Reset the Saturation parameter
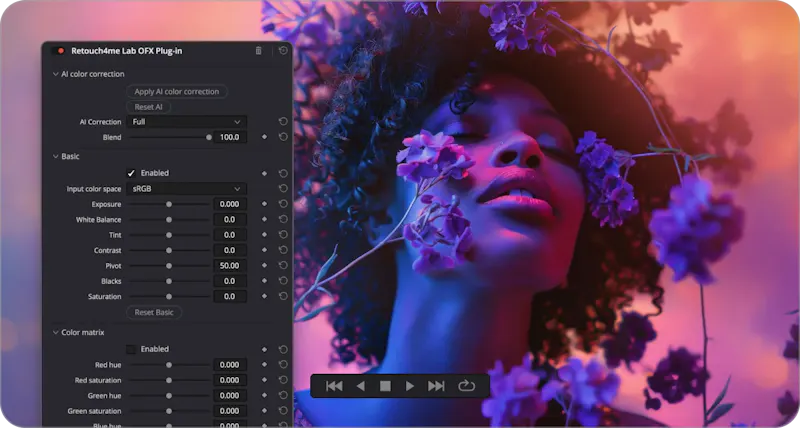This screenshot has width=800, height=428. point(283,295)
